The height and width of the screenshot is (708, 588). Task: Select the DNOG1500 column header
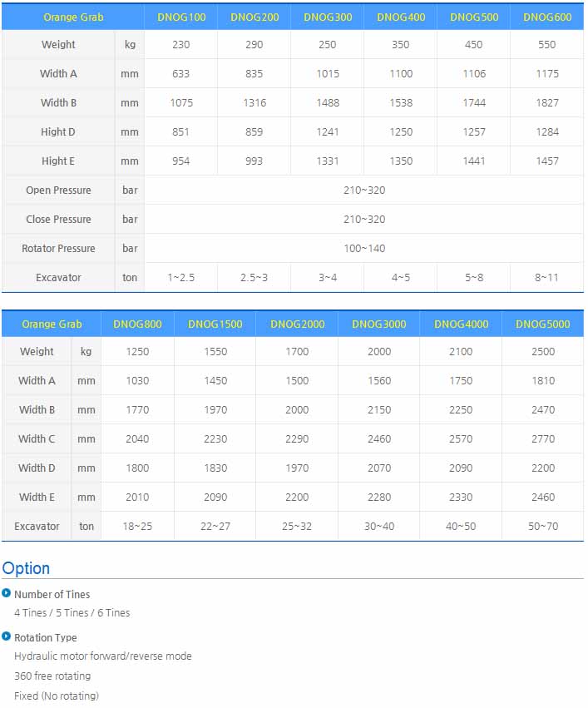coord(215,324)
